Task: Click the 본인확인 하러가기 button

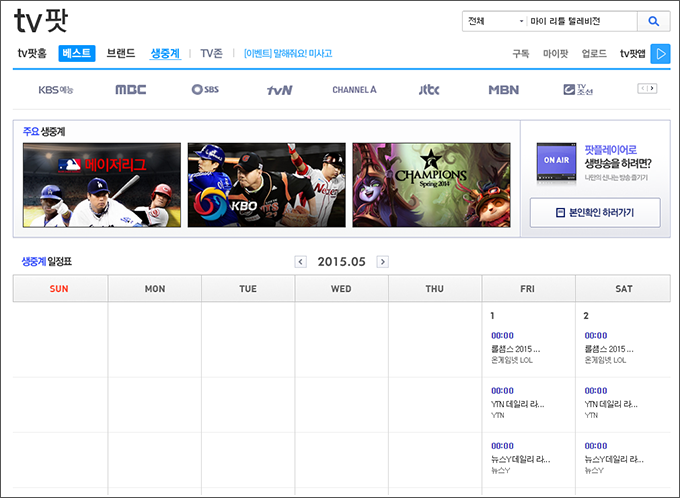Action: [x=595, y=213]
